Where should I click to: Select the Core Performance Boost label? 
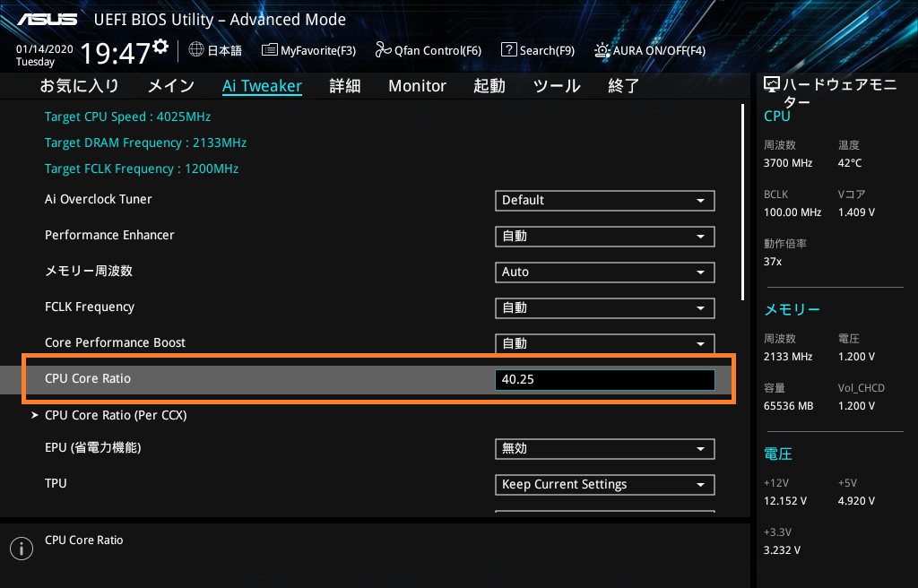(115, 342)
